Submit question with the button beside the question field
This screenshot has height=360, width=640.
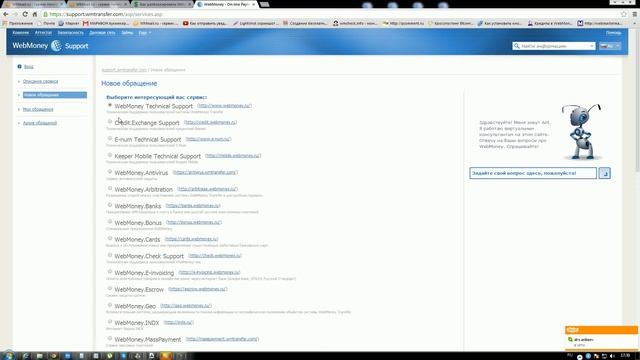click(x=604, y=173)
